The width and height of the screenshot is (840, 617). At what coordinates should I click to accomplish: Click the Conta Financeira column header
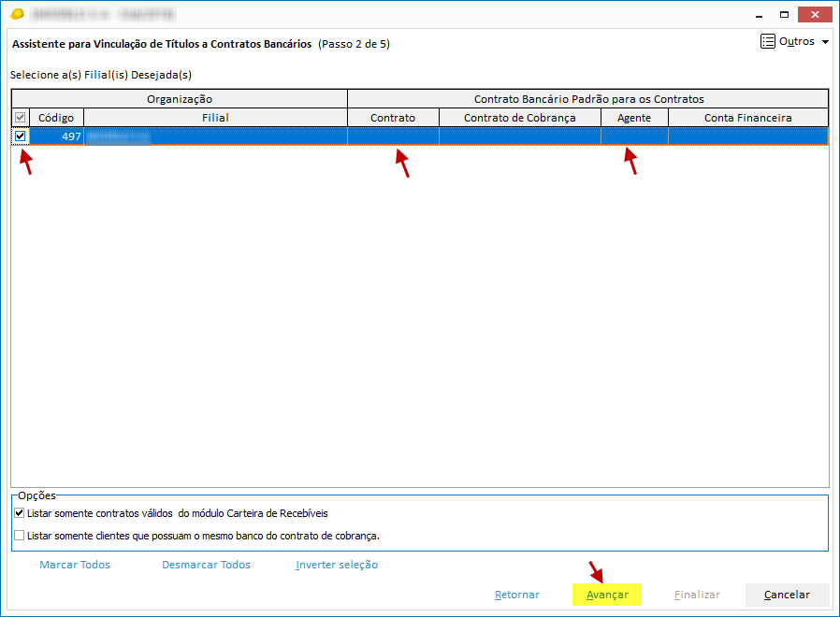click(x=747, y=118)
